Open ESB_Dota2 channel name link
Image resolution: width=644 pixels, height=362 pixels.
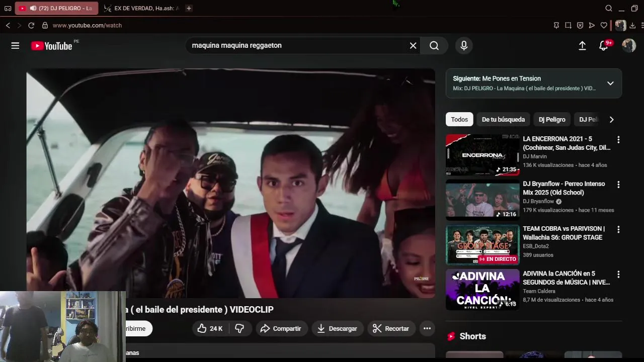[x=536, y=246]
